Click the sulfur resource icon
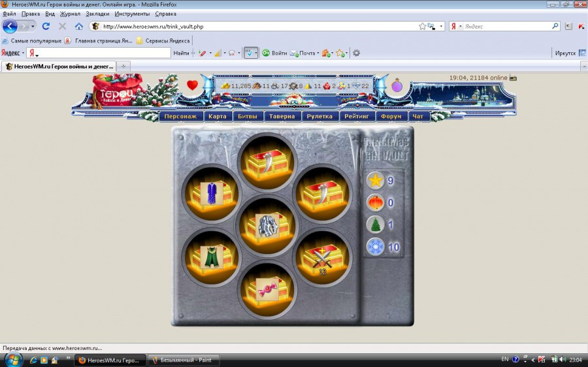588x367 pixels. coord(308,86)
